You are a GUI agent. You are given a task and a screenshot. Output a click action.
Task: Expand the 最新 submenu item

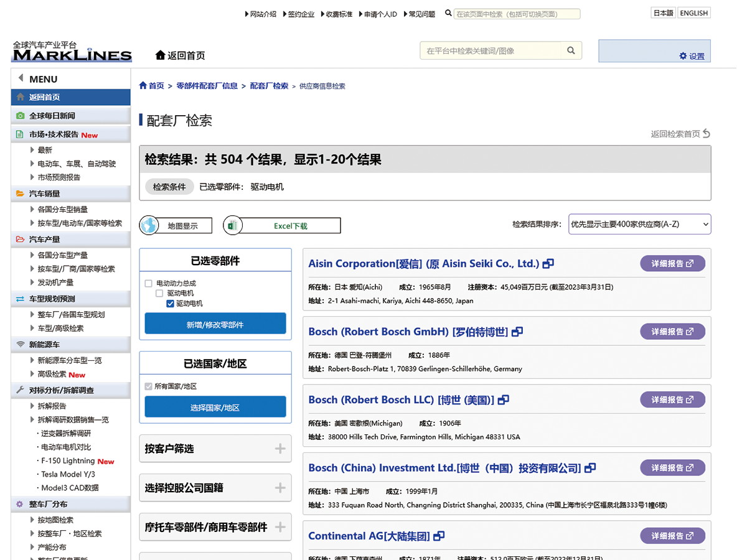[x=45, y=150]
